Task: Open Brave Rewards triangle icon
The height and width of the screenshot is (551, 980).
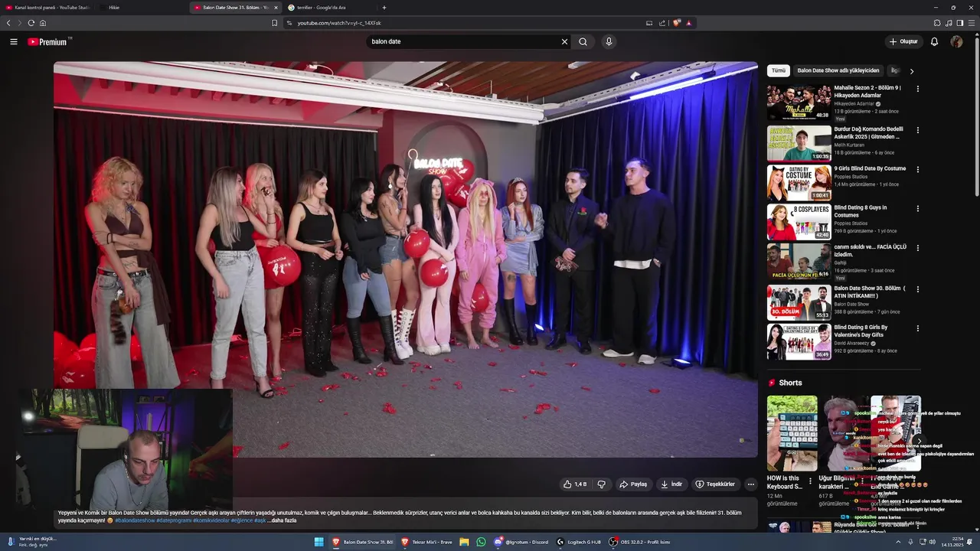Action: coord(688,23)
